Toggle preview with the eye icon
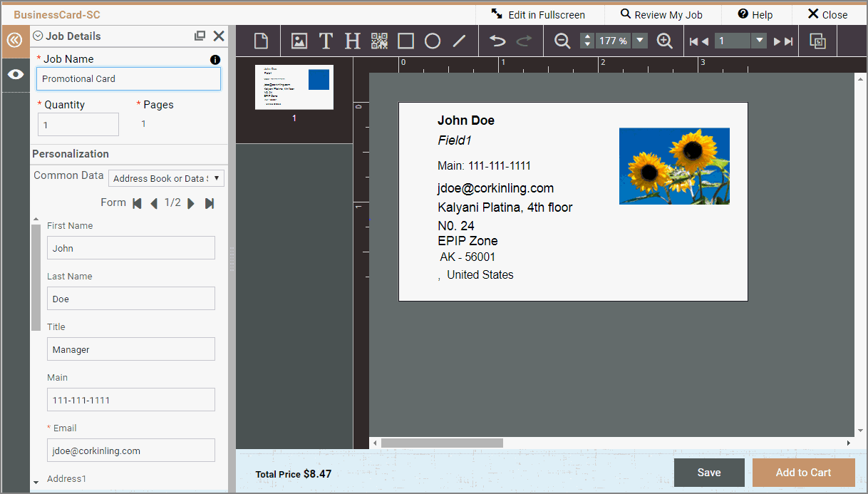The width and height of the screenshot is (868, 494). 15,75
